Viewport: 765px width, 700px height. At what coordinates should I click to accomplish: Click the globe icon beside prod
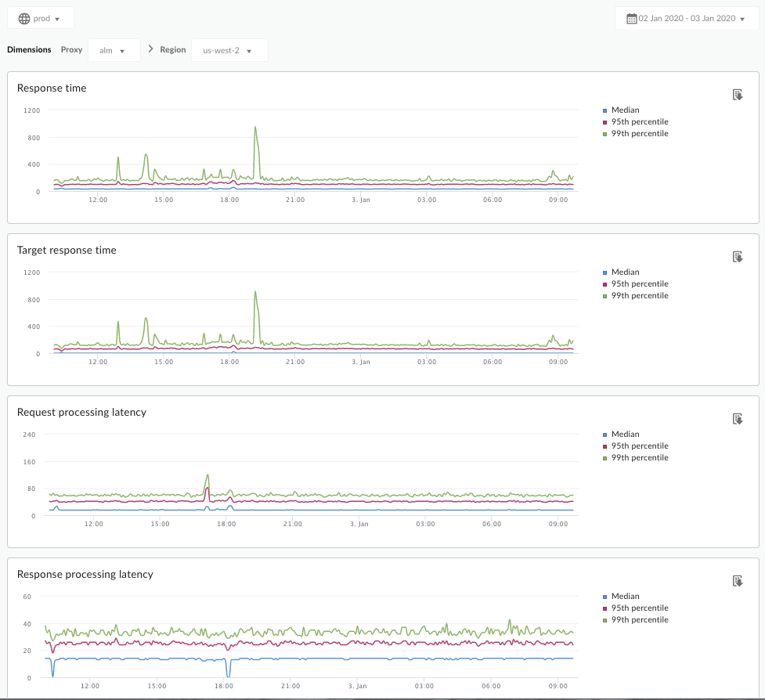coord(24,18)
